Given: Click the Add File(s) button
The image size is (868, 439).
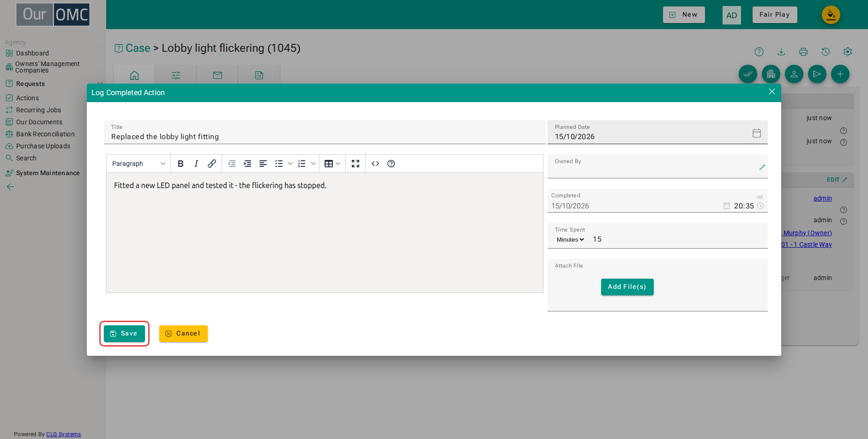Looking at the screenshot, I should point(627,287).
